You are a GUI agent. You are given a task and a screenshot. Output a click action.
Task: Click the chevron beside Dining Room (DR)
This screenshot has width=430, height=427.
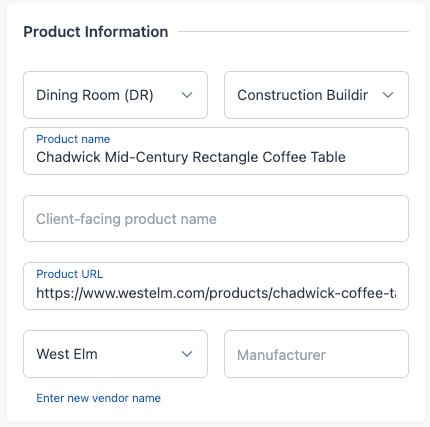coord(187,95)
